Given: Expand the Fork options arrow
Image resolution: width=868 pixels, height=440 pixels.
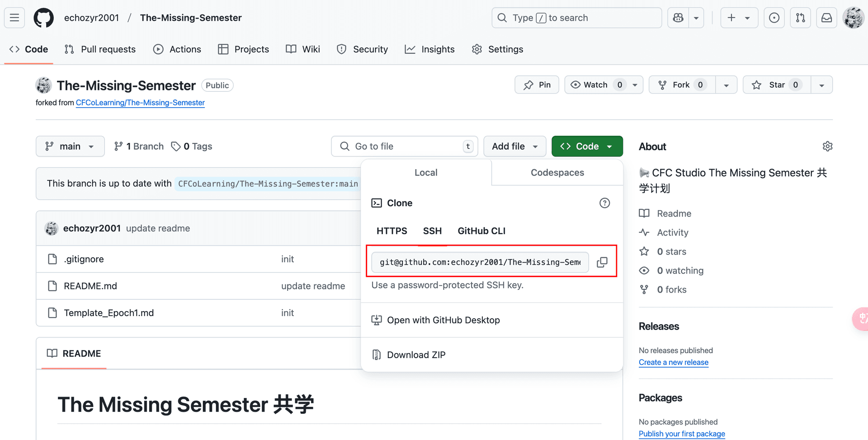Looking at the screenshot, I should click(x=726, y=85).
